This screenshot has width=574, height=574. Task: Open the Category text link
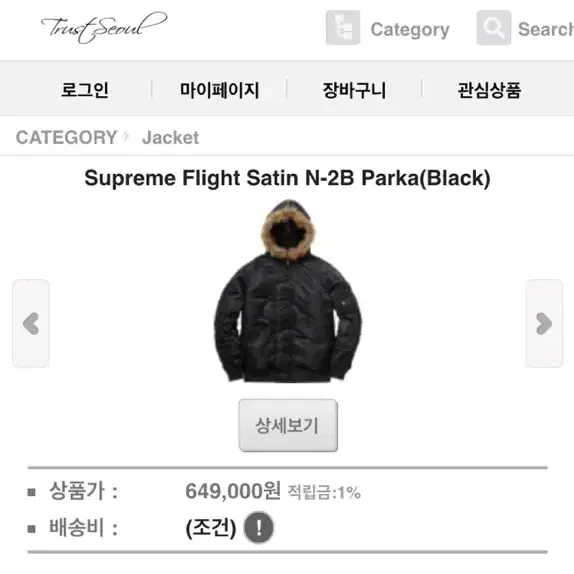(x=410, y=30)
